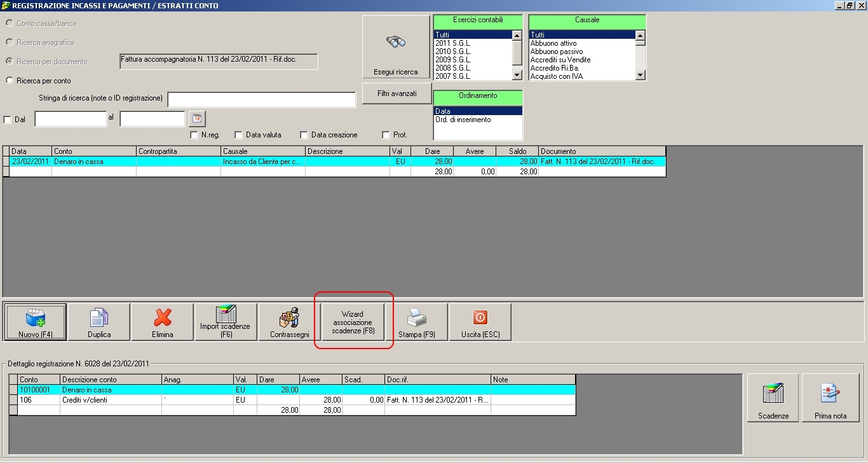Toggle the Data valuta checkbox
The image size is (868, 463).
point(239,135)
